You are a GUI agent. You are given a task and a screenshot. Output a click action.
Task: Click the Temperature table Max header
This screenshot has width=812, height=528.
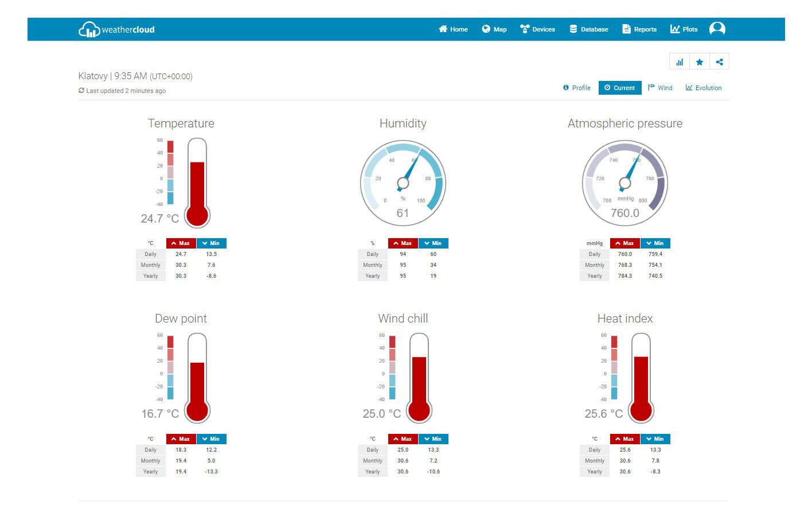[x=181, y=243]
